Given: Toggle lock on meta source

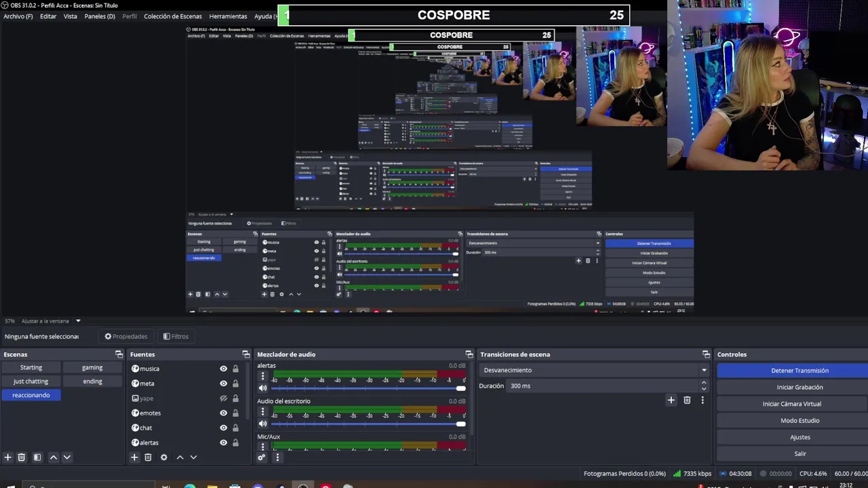Looking at the screenshot, I should click(235, 384).
